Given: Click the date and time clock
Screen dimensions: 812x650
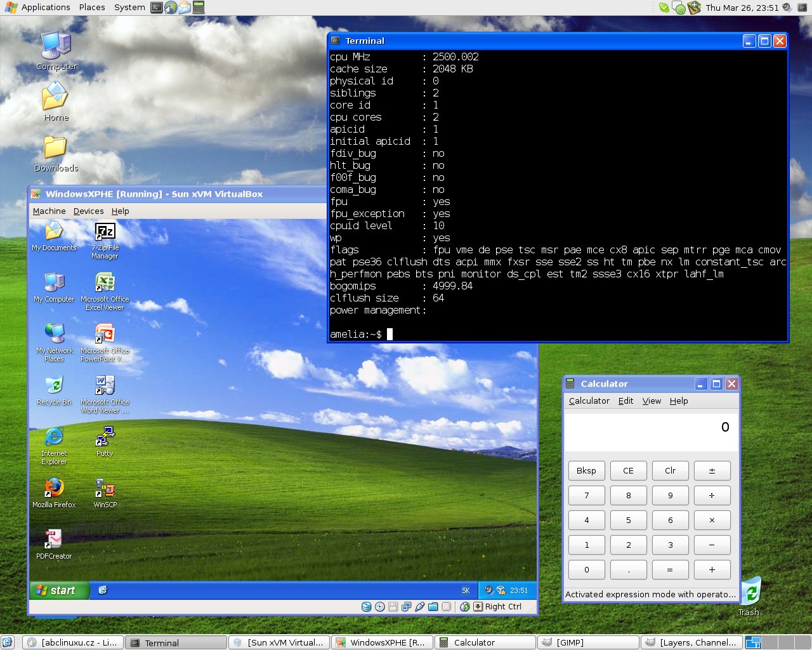Looking at the screenshot, I should coord(742,8).
